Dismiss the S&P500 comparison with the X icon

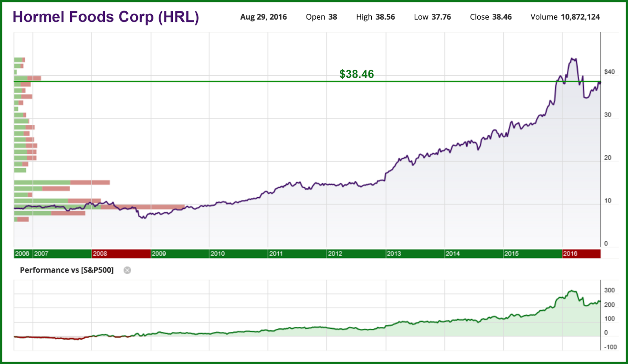click(127, 270)
